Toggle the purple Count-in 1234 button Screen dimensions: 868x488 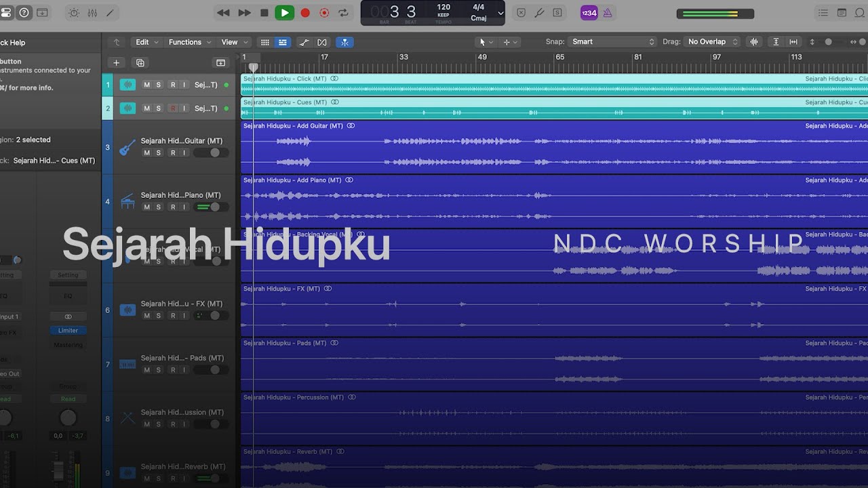(589, 12)
